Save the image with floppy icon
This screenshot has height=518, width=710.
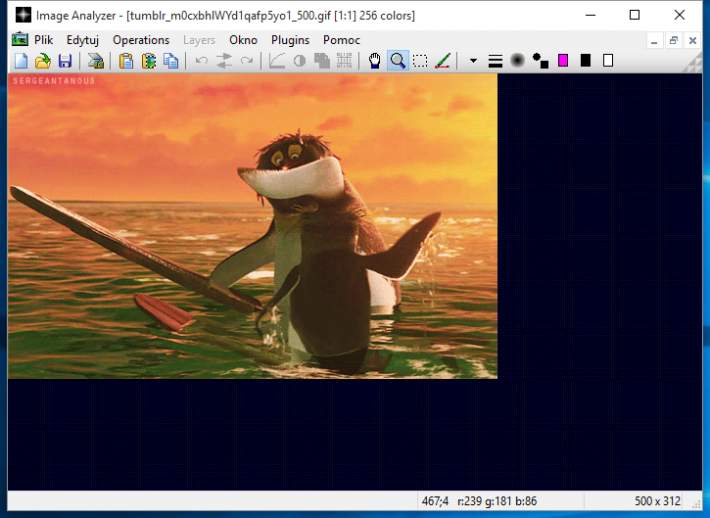click(x=65, y=61)
